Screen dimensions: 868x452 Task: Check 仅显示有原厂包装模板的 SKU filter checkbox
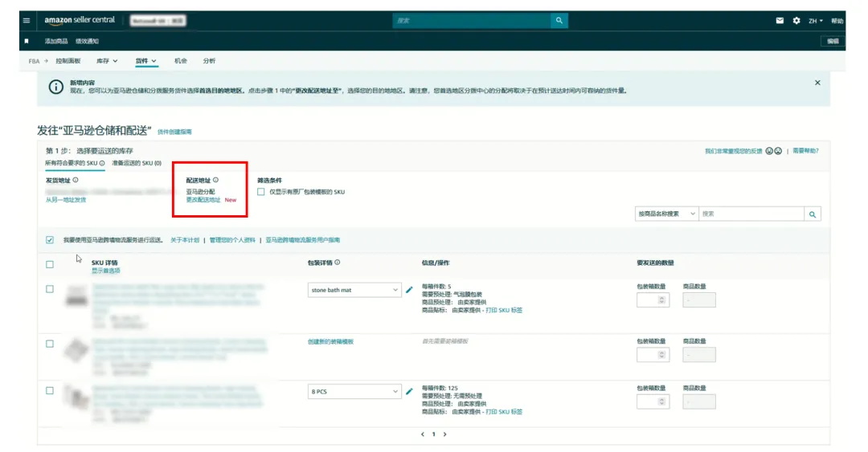click(x=261, y=192)
